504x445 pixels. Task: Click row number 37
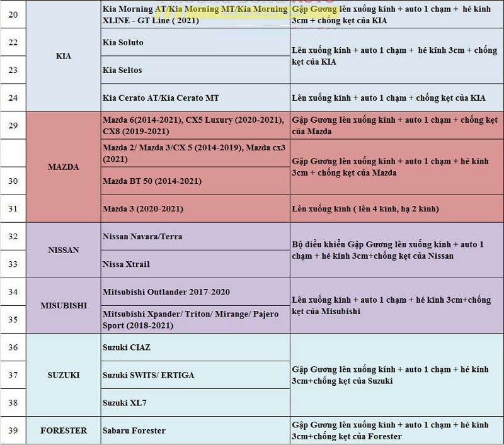pos(13,375)
